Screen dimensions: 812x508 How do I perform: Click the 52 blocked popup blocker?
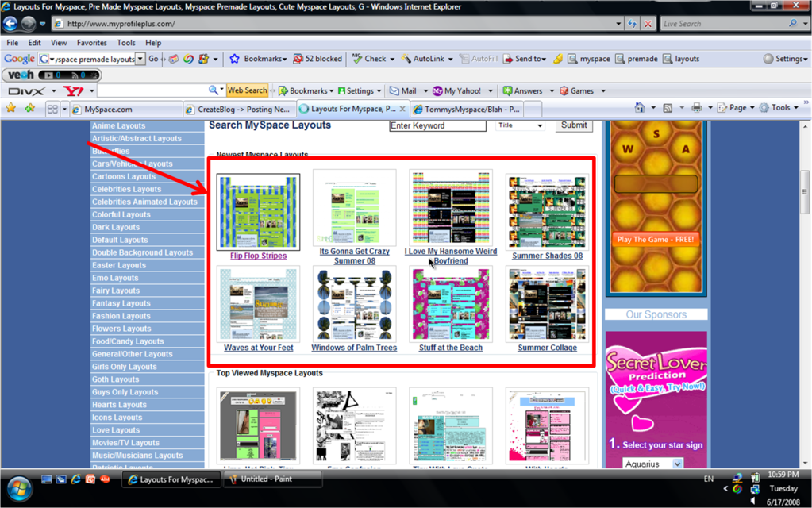(317, 59)
